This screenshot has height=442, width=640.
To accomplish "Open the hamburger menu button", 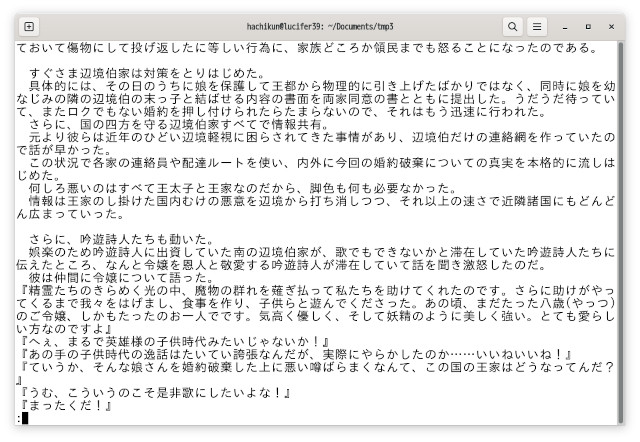I will [x=538, y=26].
